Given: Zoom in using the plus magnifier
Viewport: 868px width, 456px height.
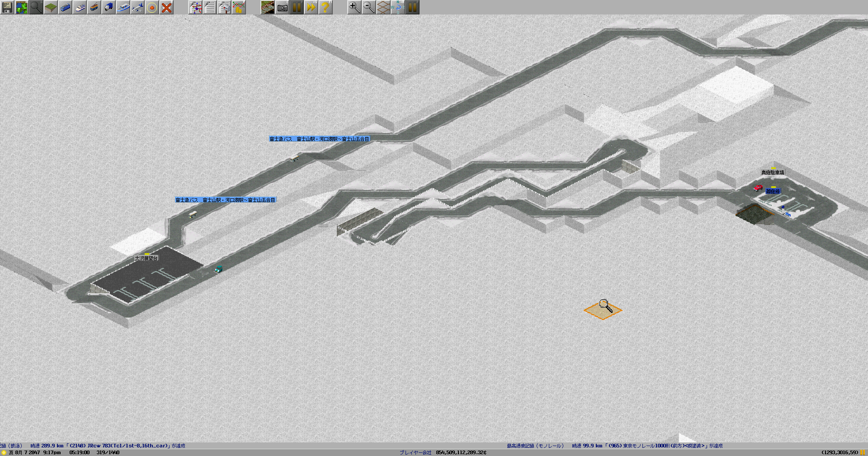Looking at the screenshot, I should [x=354, y=7].
